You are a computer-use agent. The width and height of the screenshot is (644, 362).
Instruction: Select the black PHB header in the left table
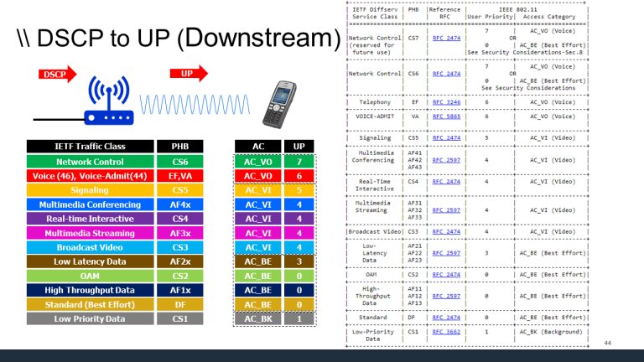(180, 147)
